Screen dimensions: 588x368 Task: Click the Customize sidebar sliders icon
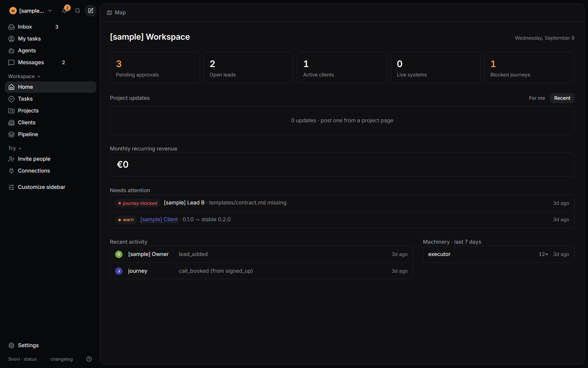click(x=11, y=187)
